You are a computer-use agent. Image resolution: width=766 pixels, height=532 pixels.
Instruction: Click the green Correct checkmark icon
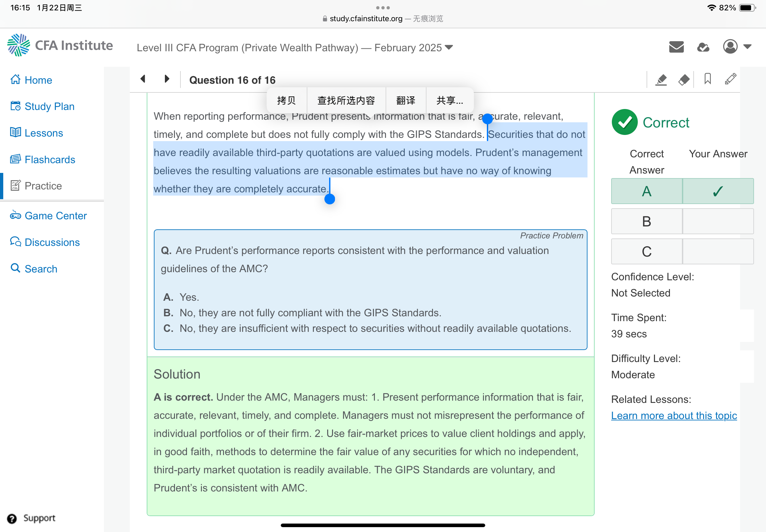click(x=624, y=122)
